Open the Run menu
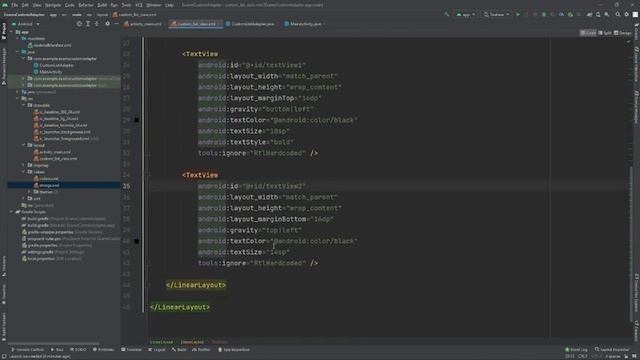The height and width of the screenshot is (360, 640). tap(114, 5)
